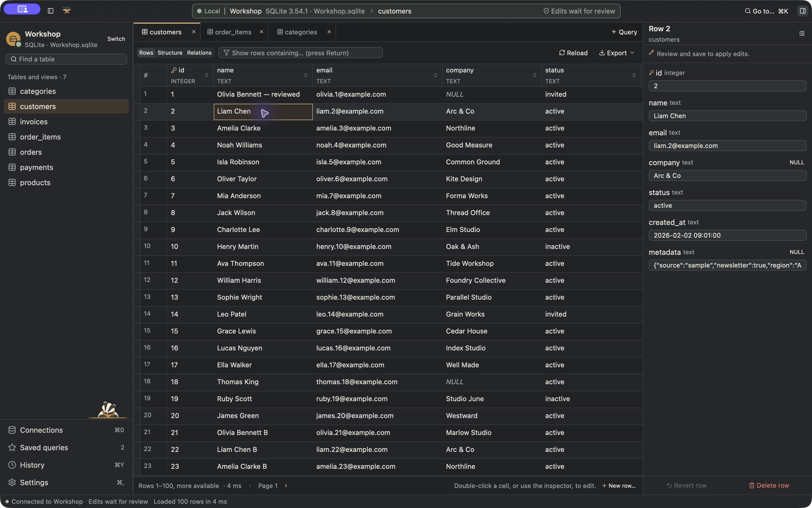
Task: Sort by the name column arrows
Action: coord(306,75)
